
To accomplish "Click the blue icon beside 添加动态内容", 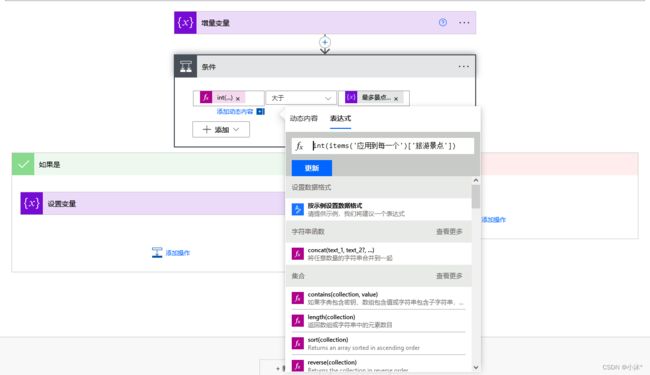I will pyautogui.click(x=260, y=111).
